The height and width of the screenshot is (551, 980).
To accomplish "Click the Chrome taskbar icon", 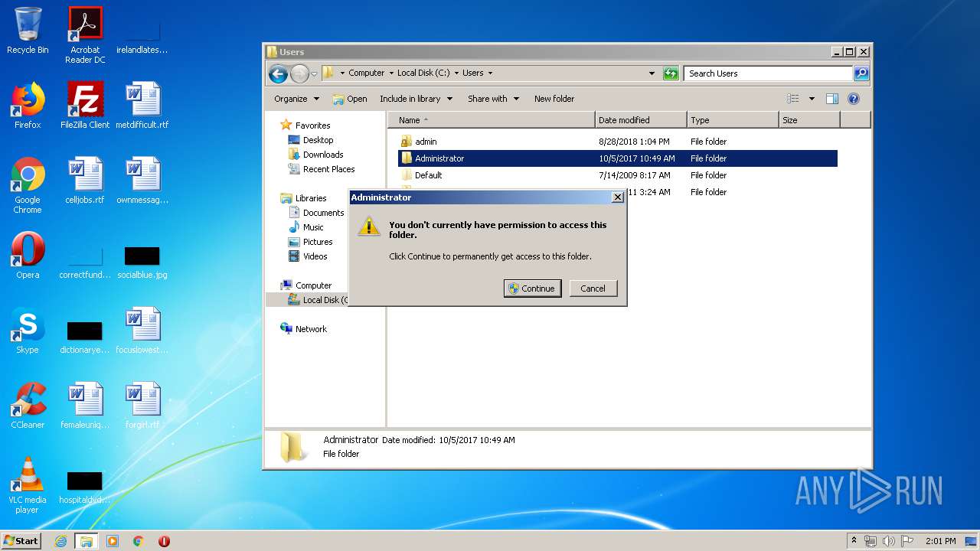I will click(139, 541).
